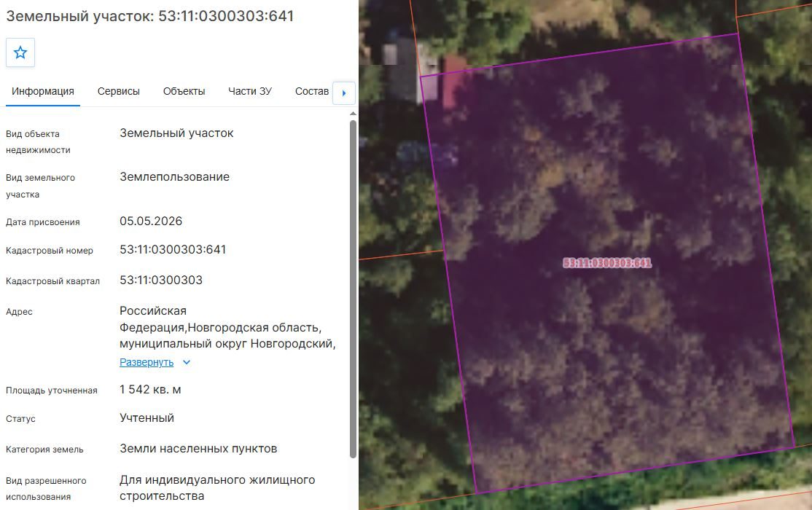
Task: Switch to the Информация tab
Action: coord(43,92)
